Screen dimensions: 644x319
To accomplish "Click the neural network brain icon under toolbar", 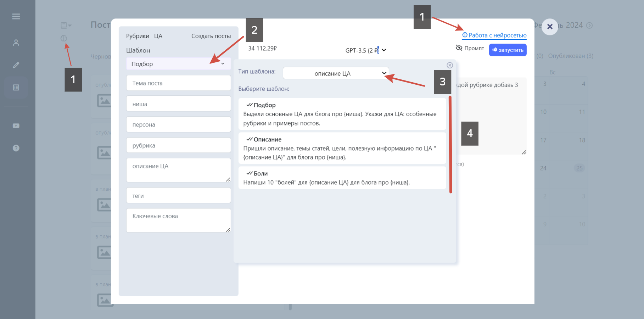I will (x=64, y=38).
